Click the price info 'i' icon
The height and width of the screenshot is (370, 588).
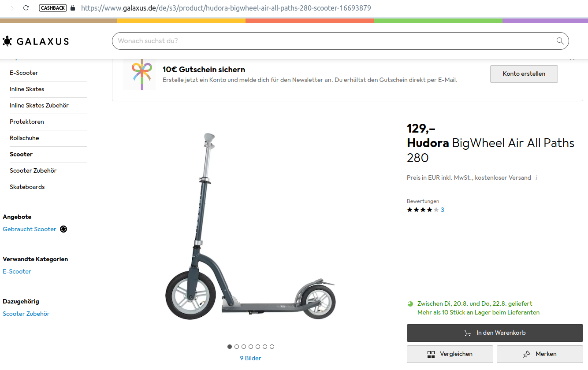(x=536, y=178)
